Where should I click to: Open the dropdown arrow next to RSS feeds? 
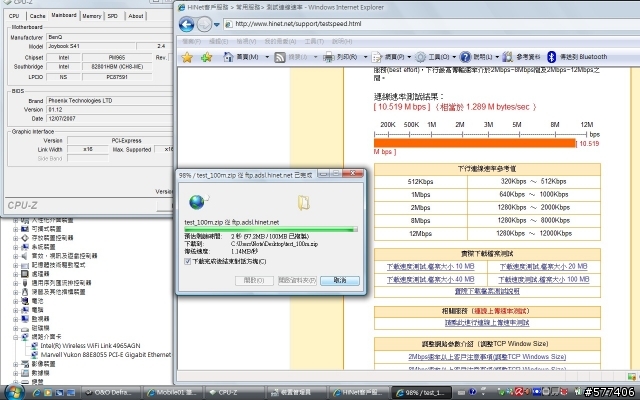[x=316, y=57]
